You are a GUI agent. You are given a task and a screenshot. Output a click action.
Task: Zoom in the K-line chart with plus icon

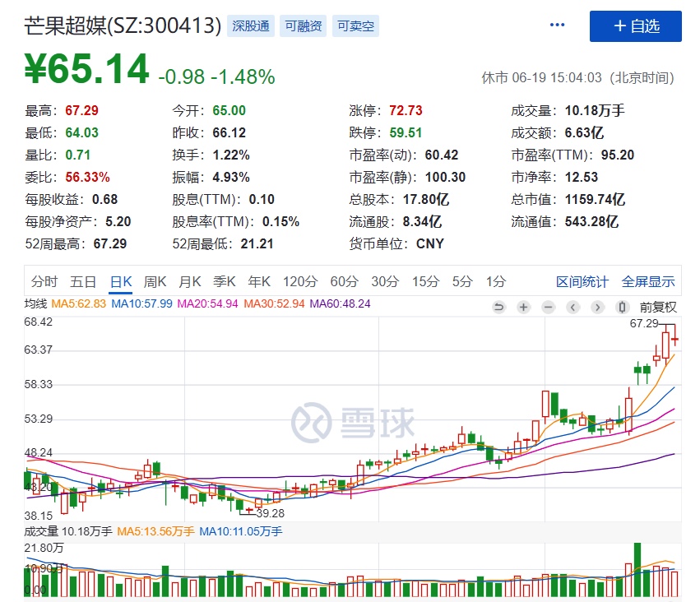tap(523, 307)
